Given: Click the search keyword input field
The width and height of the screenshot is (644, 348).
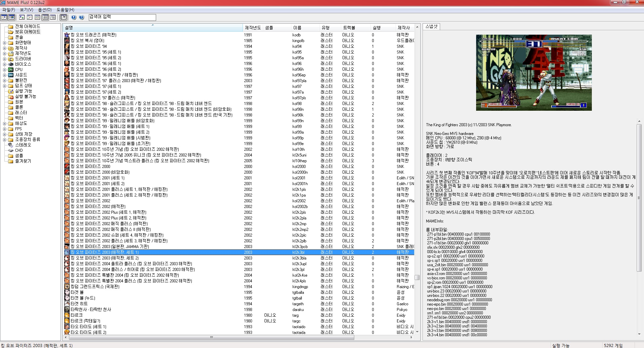Looking at the screenshot, I should [122, 17].
